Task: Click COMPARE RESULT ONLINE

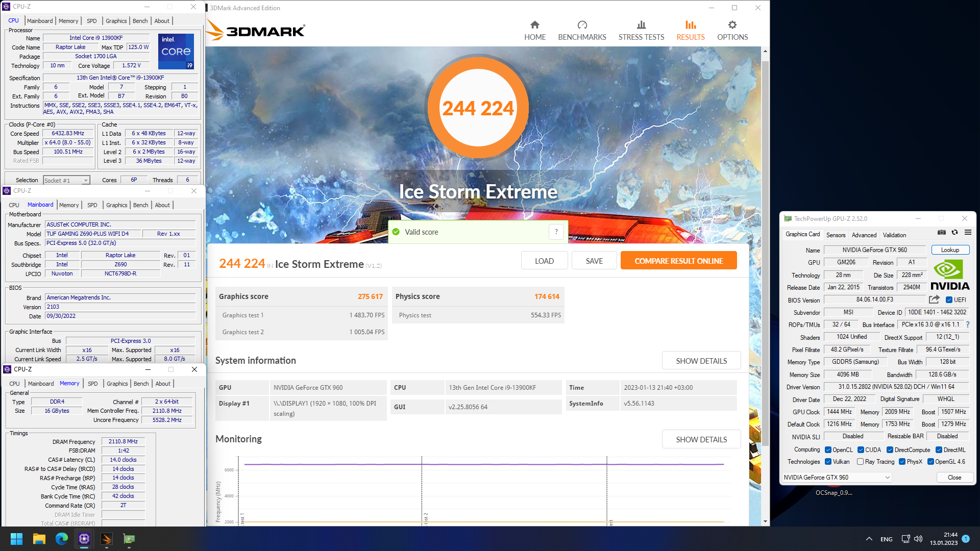Action: 678,261
